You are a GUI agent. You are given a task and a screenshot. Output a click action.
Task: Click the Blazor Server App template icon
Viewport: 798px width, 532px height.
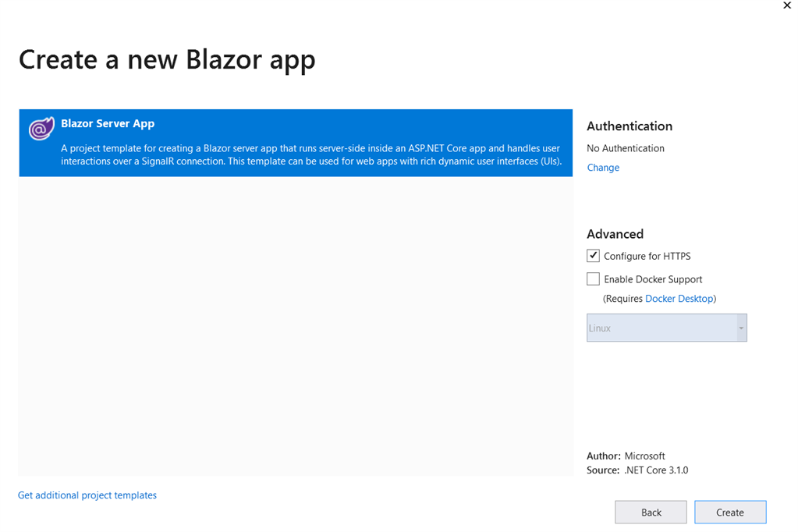41,128
